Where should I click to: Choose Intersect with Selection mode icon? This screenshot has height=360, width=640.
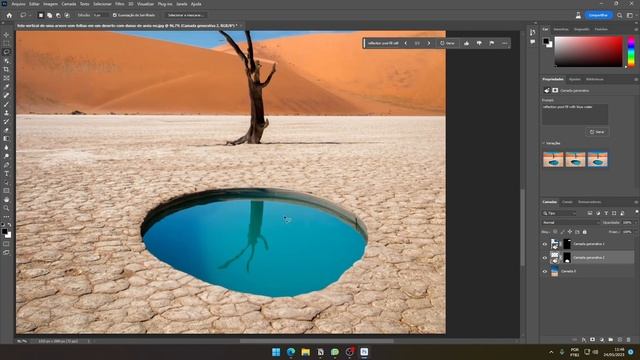click(67, 15)
